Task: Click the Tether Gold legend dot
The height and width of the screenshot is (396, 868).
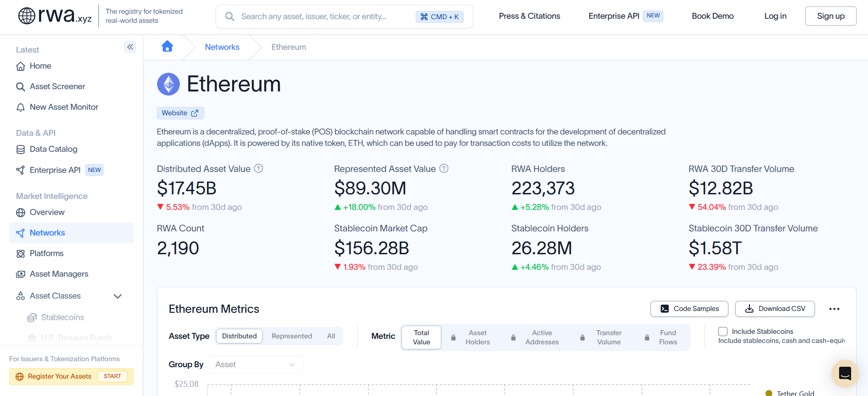Action: [x=769, y=393]
